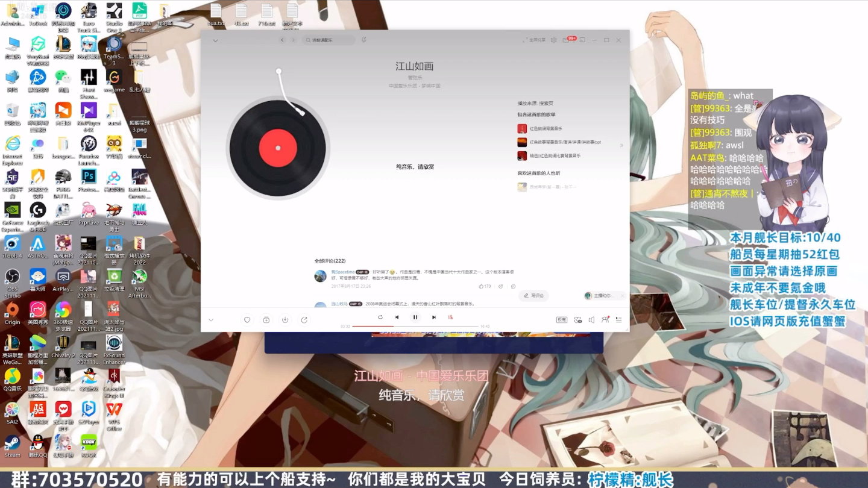Go back to the previous track
Viewport: 868px width, 488px height.
point(397,317)
